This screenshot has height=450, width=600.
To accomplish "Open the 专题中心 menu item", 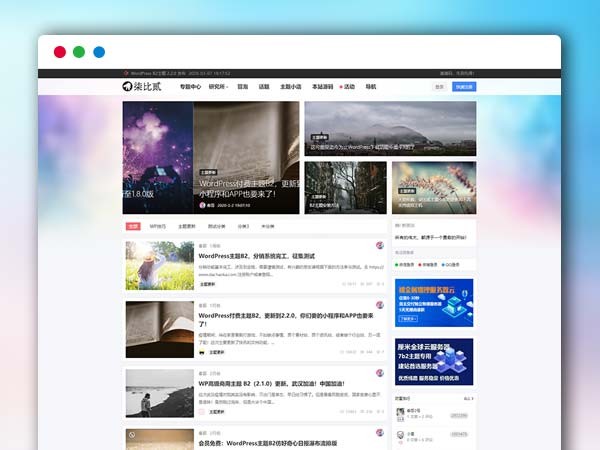I will pyautogui.click(x=190, y=87).
